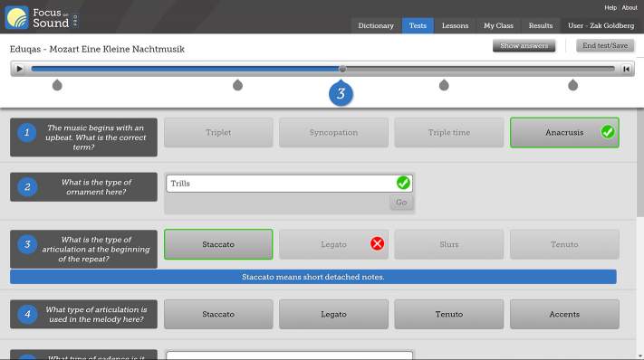Screen dimensions: 644x360
Task: Click the Show answers button
Action: tap(524, 45)
